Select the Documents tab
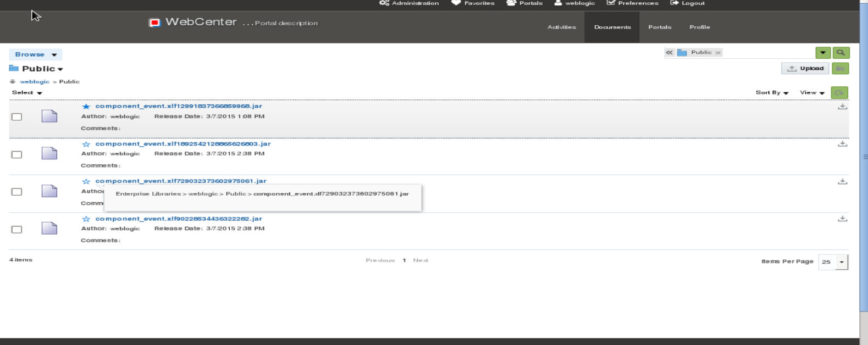 612,27
